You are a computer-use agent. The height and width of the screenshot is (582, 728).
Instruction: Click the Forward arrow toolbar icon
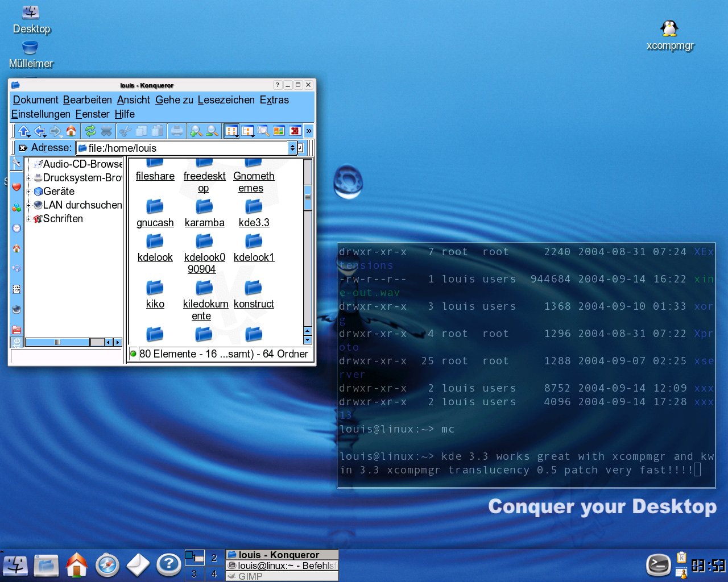pos(56,131)
